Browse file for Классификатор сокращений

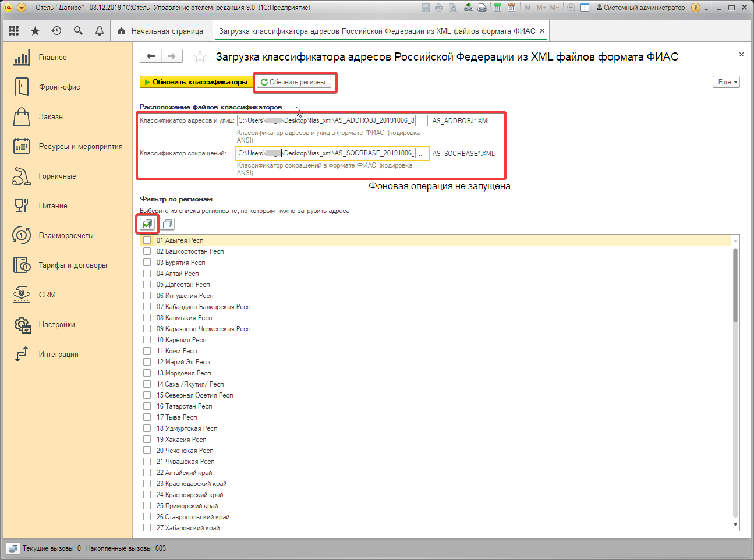422,153
